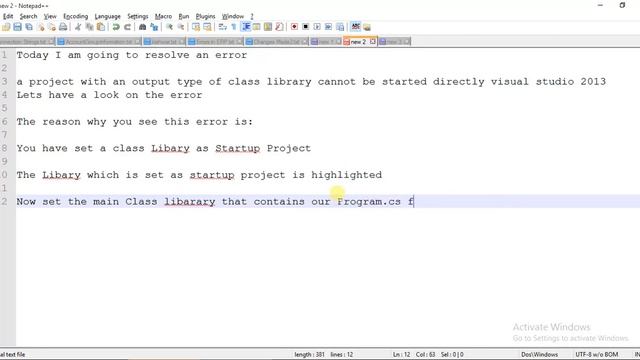Open the Plugins menu
The height and width of the screenshot is (360, 640).
[205, 16]
